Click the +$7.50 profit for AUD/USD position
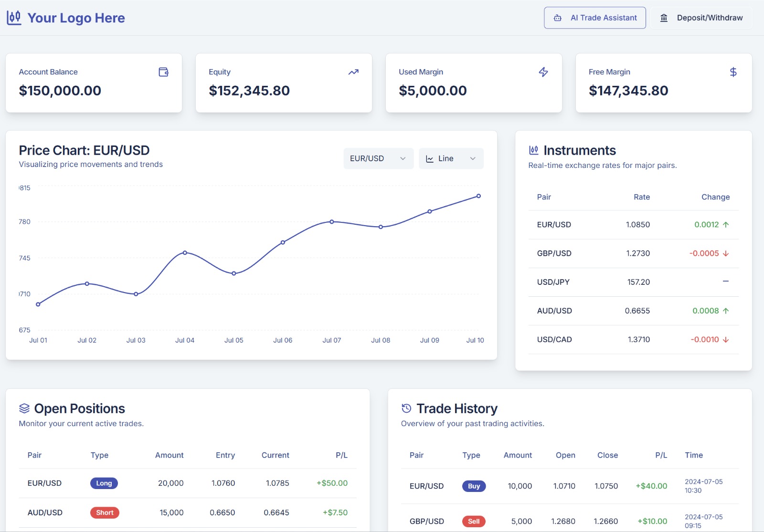764x532 pixels. [335, 513]
